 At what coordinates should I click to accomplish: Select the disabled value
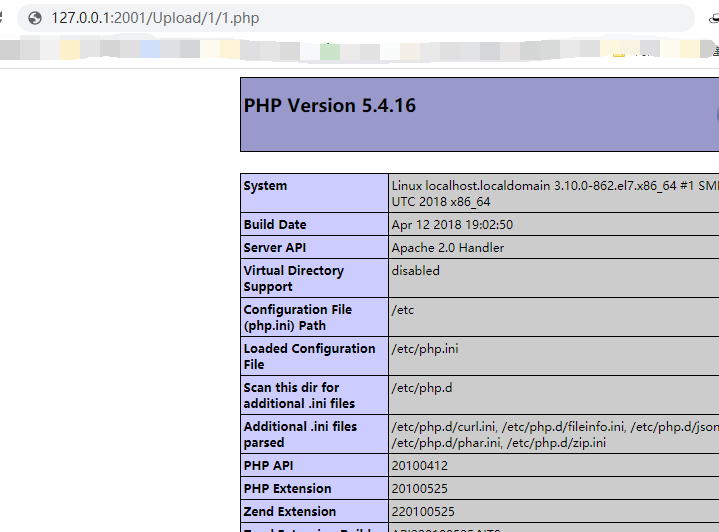[x=415, y=271]
